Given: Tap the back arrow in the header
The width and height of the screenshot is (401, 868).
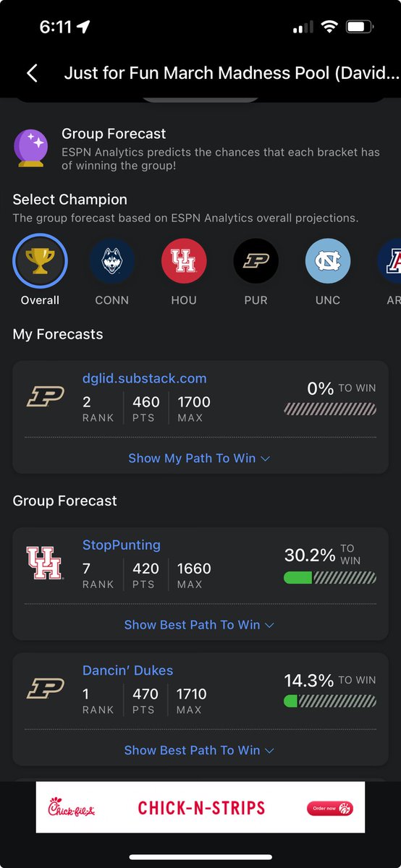Looking at the screenshot, I should point(31,73).
